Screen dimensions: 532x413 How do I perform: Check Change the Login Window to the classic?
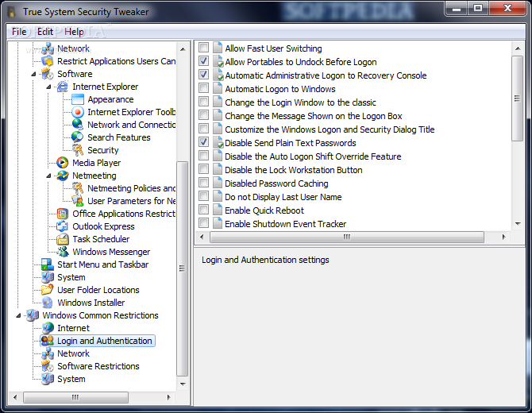[x=203, y=102]
